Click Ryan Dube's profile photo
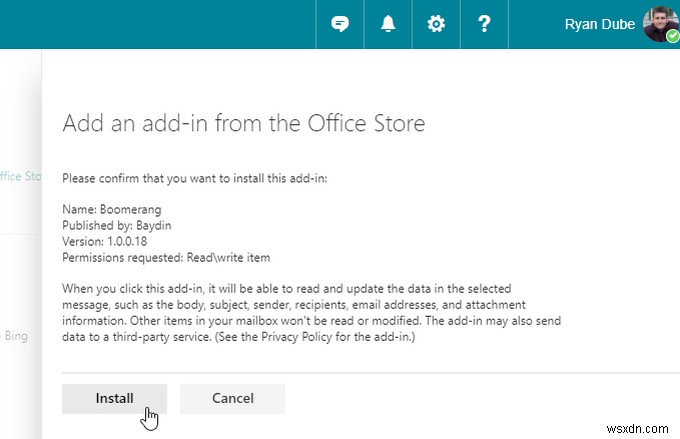This screenshot has width=680, height=439. 660,23
